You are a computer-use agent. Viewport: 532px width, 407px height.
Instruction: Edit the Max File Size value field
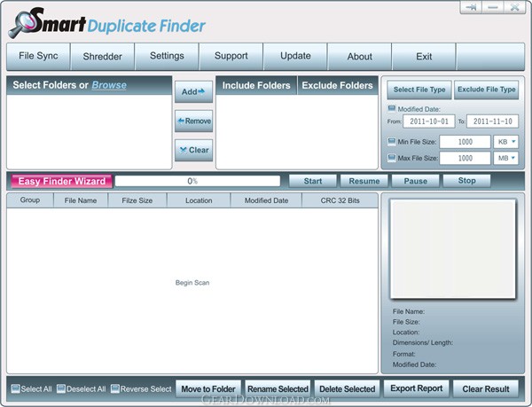[465, 158]
